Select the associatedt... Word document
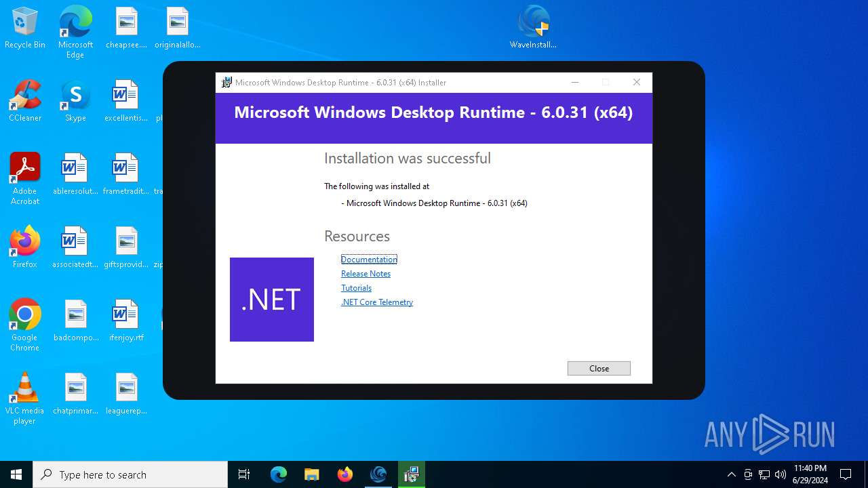 coord(75,248)
